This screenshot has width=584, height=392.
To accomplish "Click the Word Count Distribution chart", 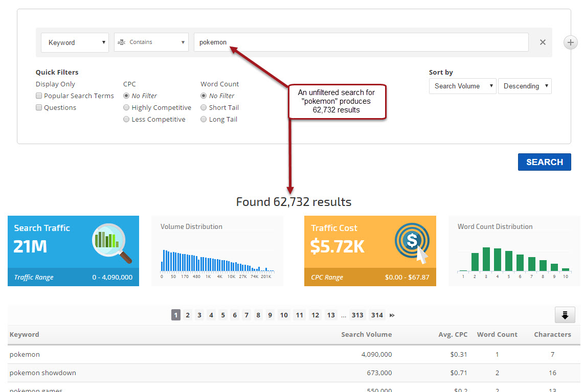I will coord(514,259).
